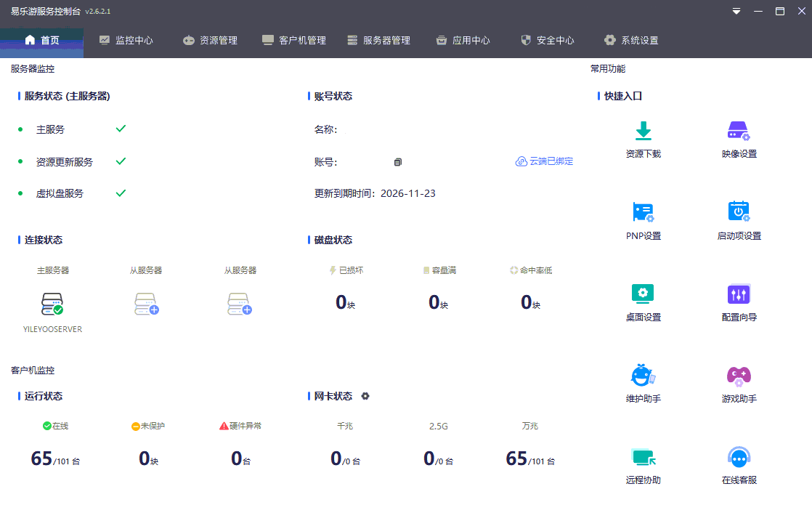Open the 系统设置 tab
The height and width of the screenshot is (521, 812).
click(631, 41)
